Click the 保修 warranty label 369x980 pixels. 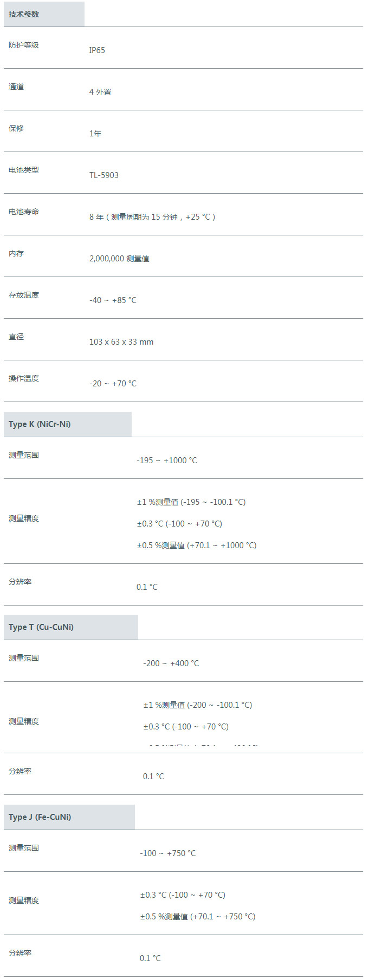click(16, 128)
